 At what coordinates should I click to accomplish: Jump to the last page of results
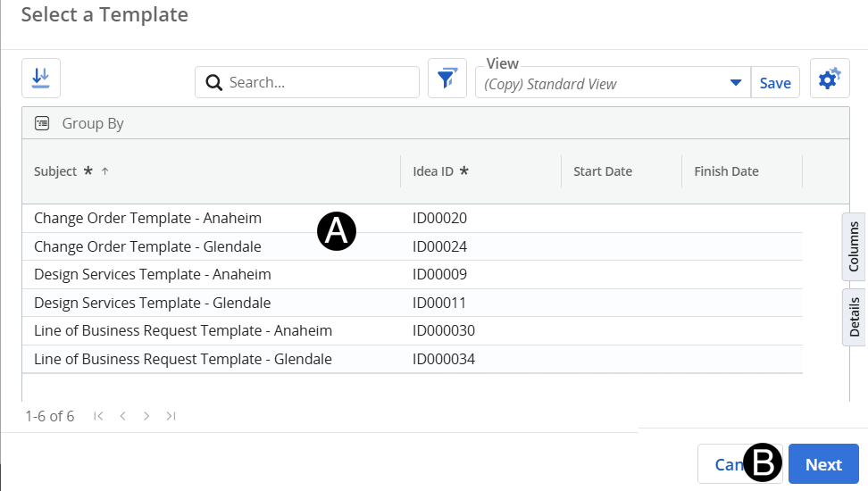click(x=171, y=416)
